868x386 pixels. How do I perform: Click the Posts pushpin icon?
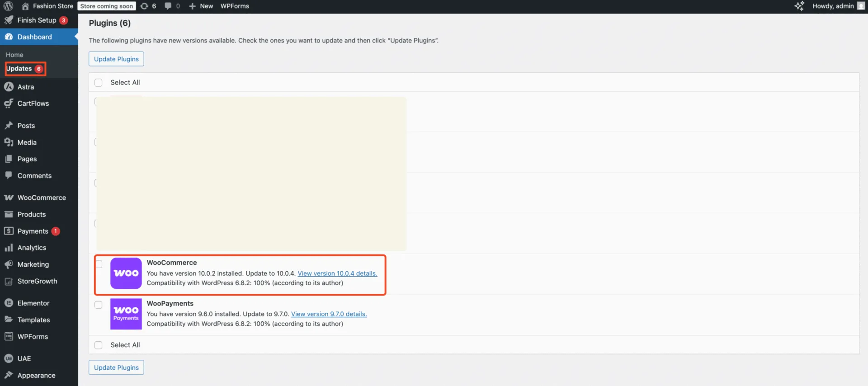coord(9,126)
